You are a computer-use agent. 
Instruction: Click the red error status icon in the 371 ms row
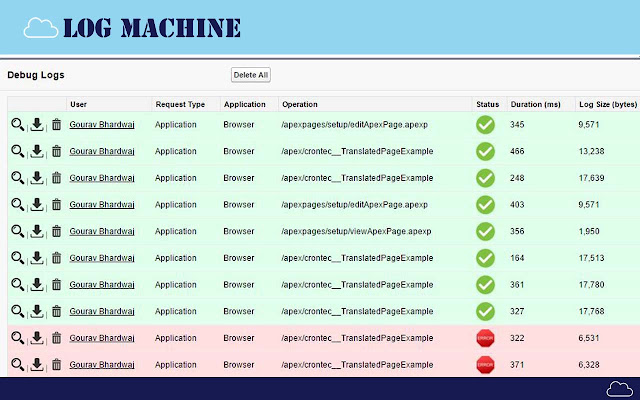pyautogui.click(x=485, y=365)
